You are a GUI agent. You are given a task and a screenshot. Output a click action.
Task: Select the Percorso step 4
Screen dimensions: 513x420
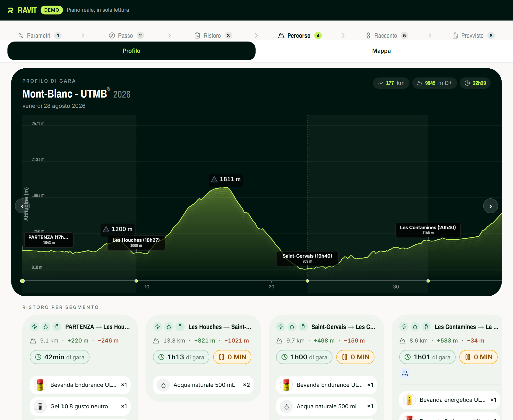(x=300, y=35)
